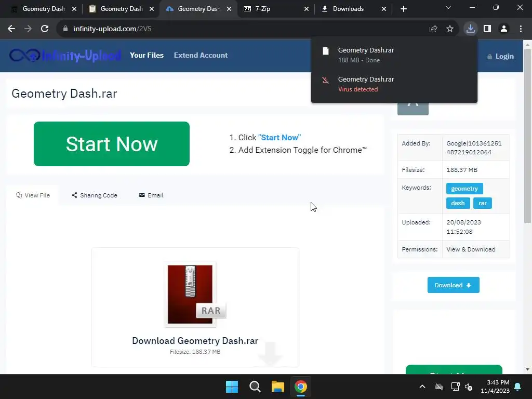Open Your Files in the navigation bar
This screenshot has height=399, width=532.
pyautogui.click(x=147, y=55)
